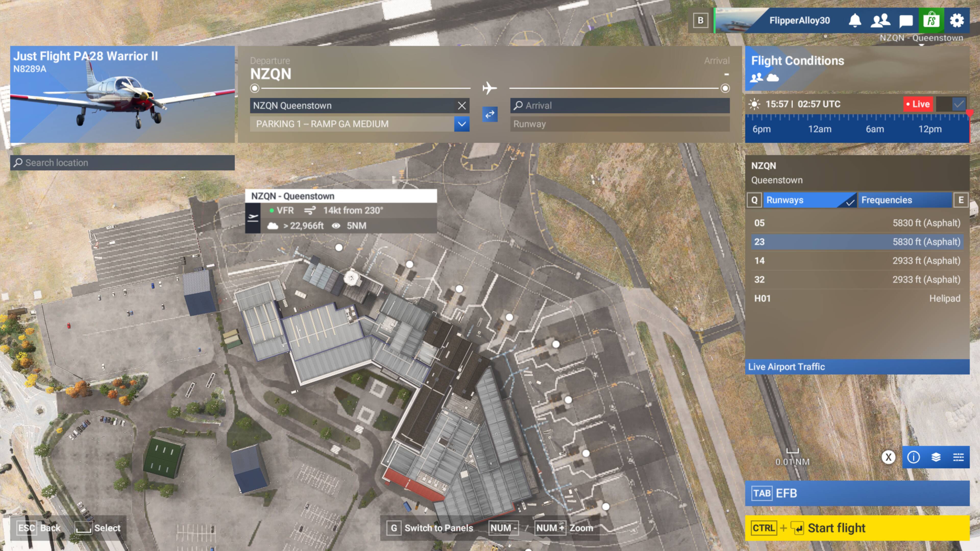Open the chat message icon

coord(906,20)
